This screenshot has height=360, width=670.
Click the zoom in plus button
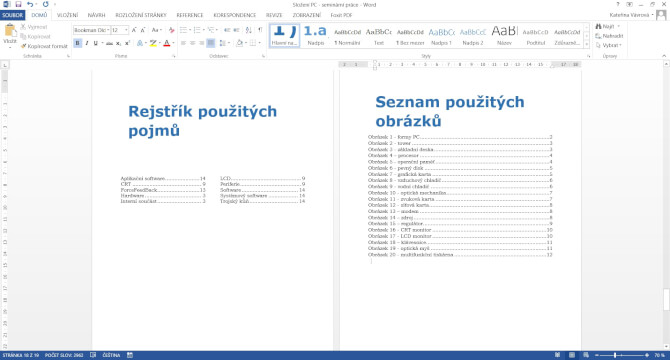647,355
